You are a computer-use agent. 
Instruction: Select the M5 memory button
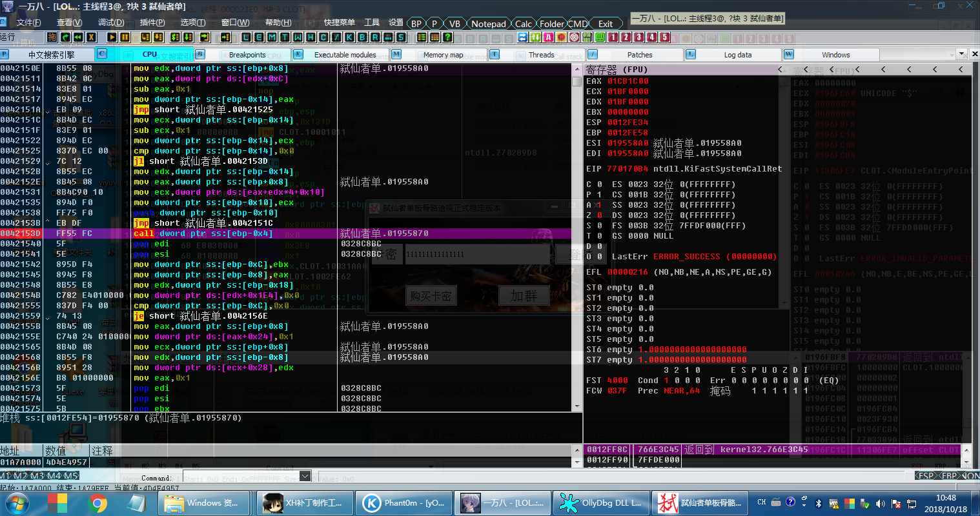[71, 476]
